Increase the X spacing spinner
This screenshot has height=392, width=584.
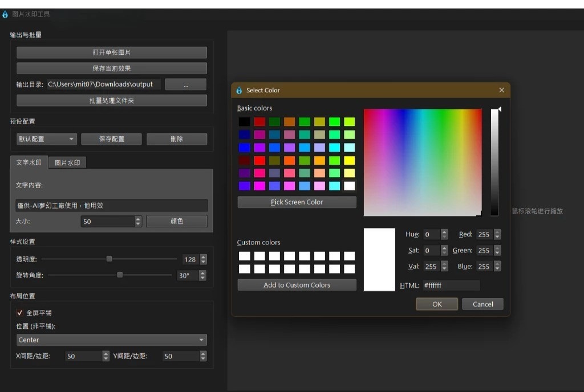tap(106, 353)
